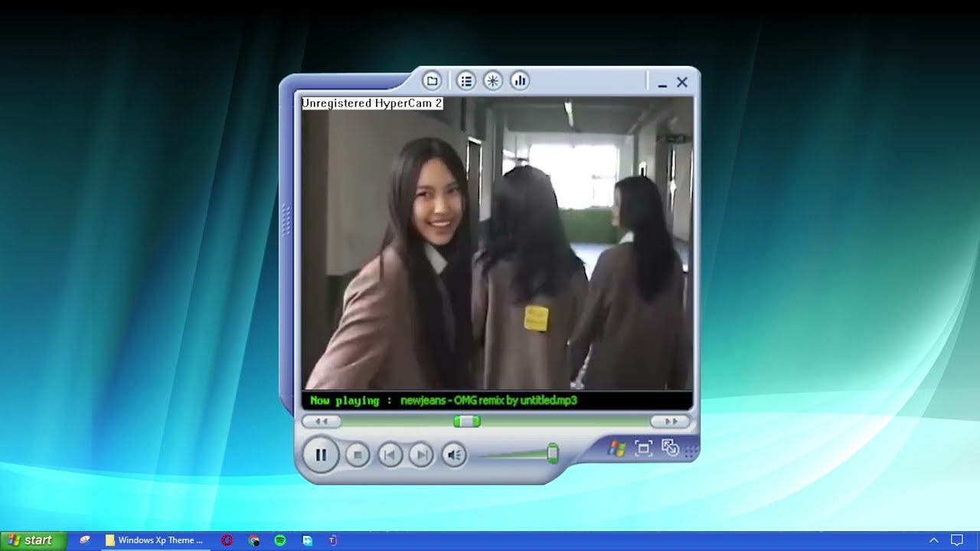980x551 pixels.
Task: Open the disc-shaped app icon beside start
Action: click(x=85, y=540)
